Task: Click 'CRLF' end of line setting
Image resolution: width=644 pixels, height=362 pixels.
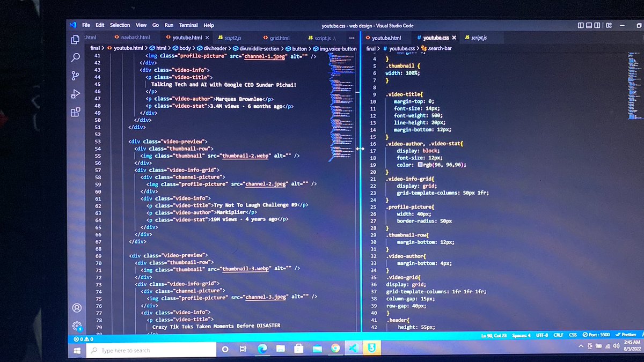Action: pos(559,335)
